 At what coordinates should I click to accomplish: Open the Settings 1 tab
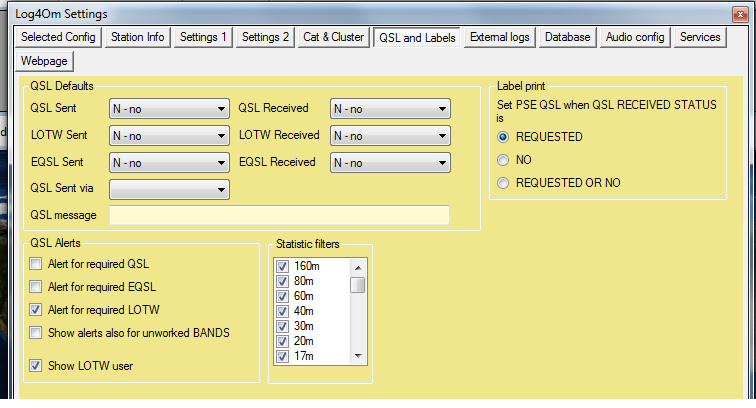pos(203,37)
